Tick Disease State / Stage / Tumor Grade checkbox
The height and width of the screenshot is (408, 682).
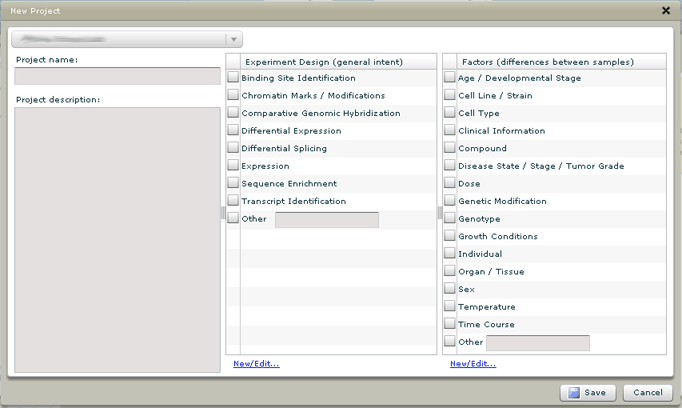pyautogui.click(x=450, y=165)
